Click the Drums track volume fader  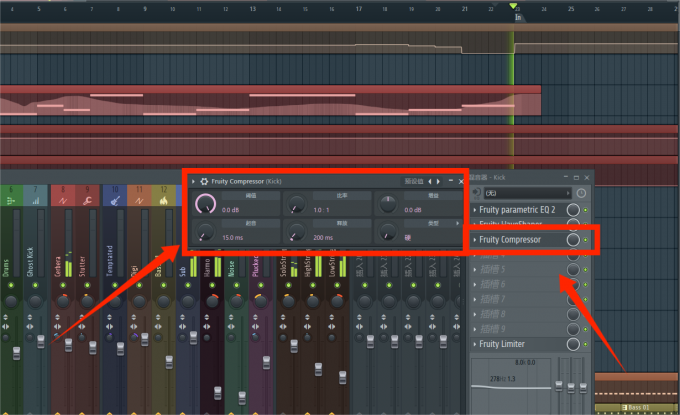[16, 353]
